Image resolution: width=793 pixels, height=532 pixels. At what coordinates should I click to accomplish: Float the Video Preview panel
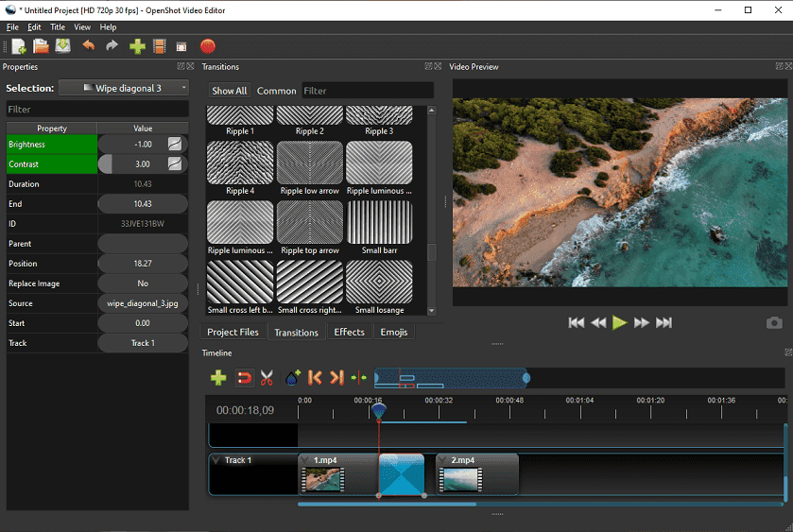coord(780,66)
